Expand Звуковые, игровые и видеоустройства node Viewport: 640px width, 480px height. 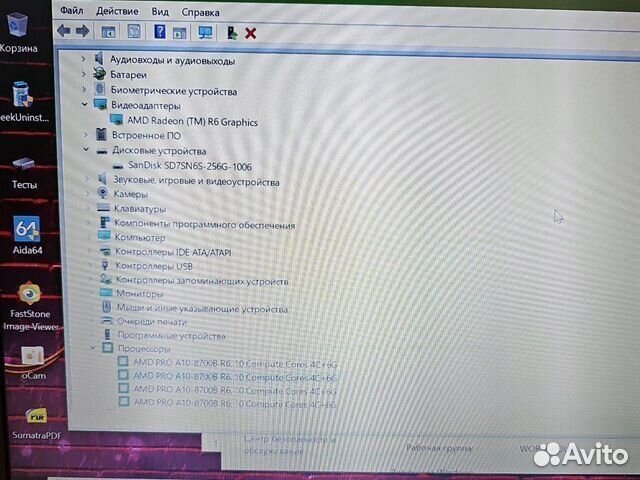pos(87,179)
